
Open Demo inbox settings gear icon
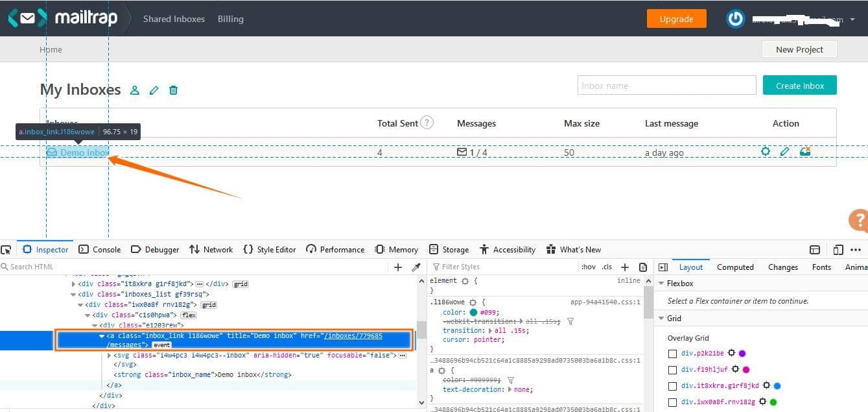click(766, 152)
